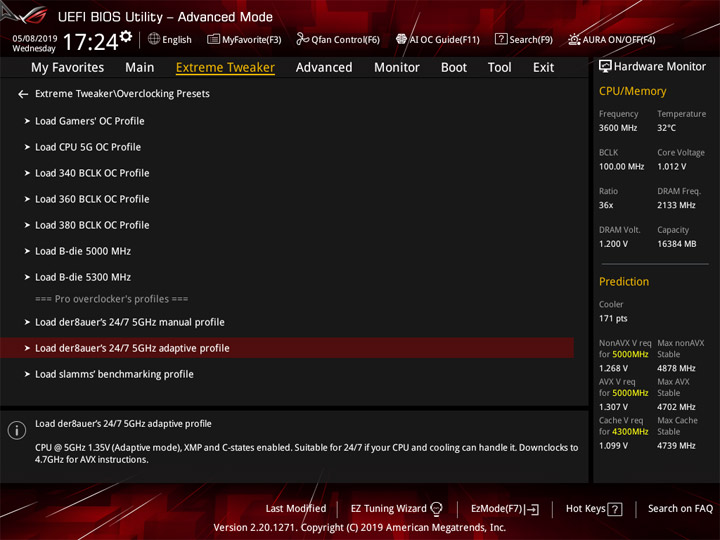Toggle AURA ON/OFF(F4) light icon

(x=574, y=39)
